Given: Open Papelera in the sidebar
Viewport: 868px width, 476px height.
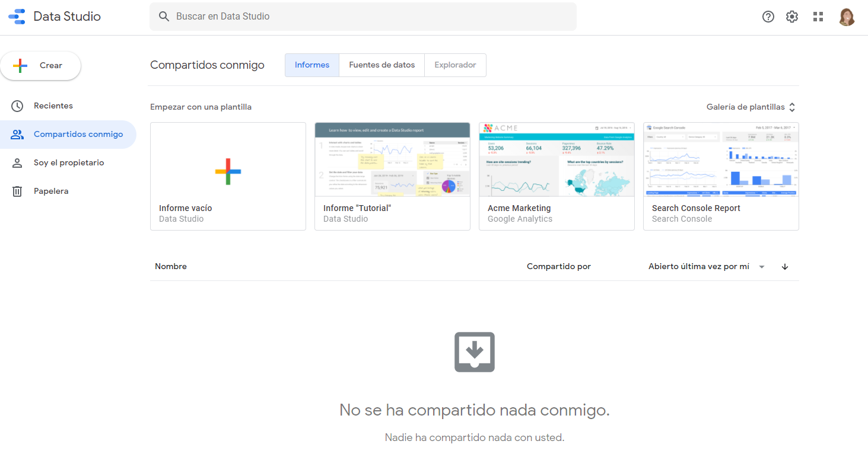Looking at the screenshot, I should click(x=68, y=191).
